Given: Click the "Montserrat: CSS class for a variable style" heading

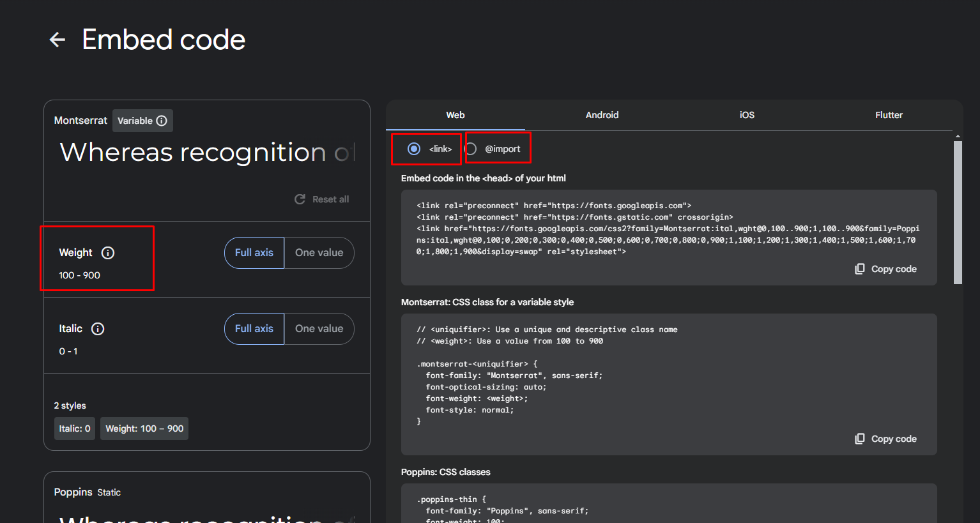Looking at the screenshot, I should click(487, 302).
